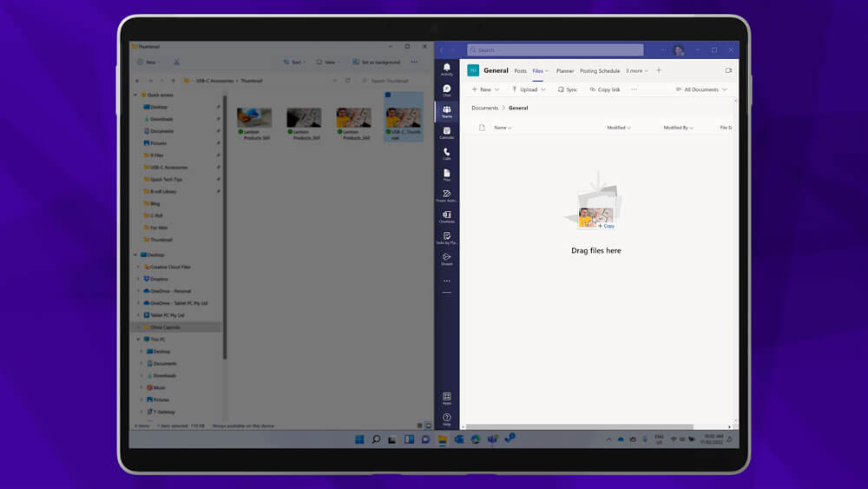Open Chat from the Teams sidebar

tap(447, 89)
